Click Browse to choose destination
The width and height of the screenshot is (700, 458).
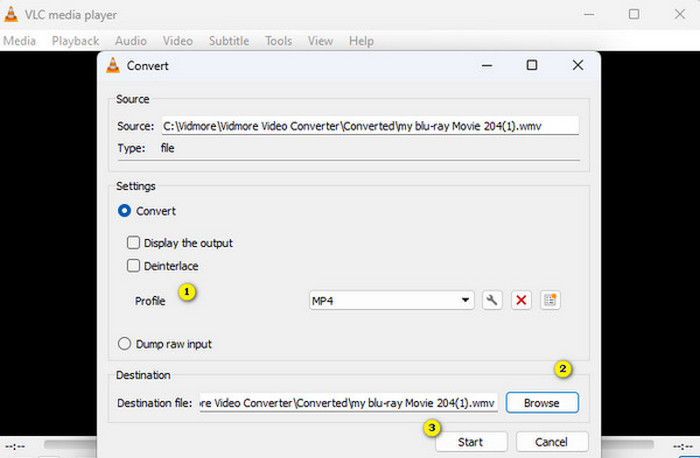541,402
